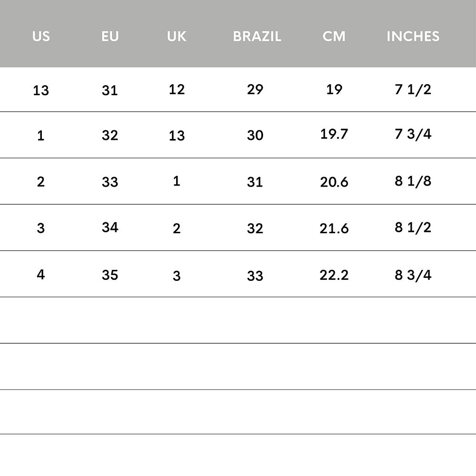The height and width of the screenshot is (476, 476).
Task: Select EU size 35 cell
Action: pyautogui.click(x=110, y=275)
